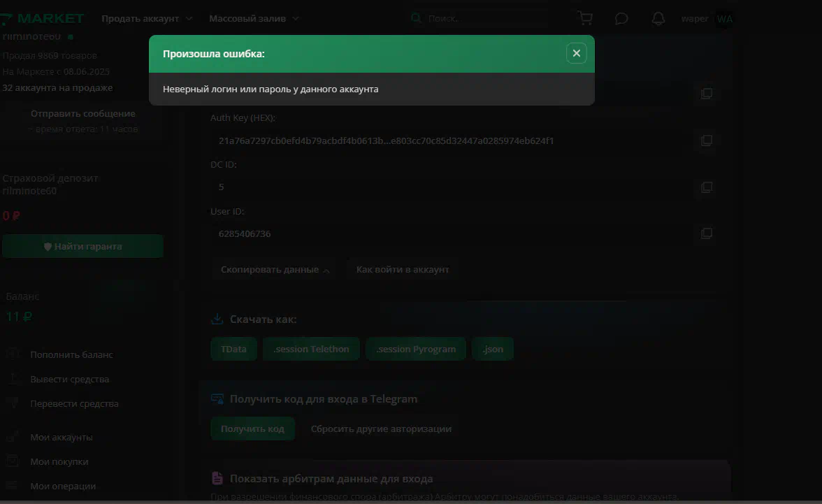Focus the Поиск search field
This screenshot has height=504, width=822.
click(x=480, y=18)
